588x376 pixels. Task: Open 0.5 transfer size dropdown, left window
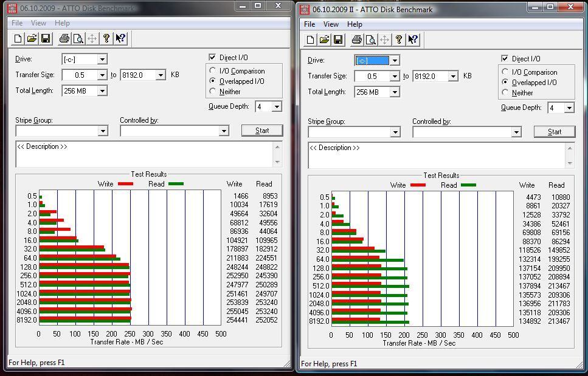click(x=102, y=75)
